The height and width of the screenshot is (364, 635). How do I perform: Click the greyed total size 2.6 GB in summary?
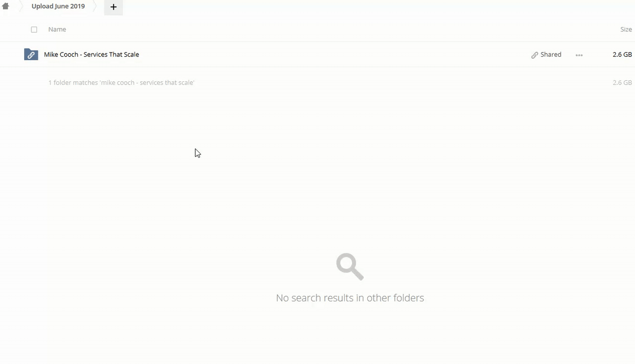click(622, 82)
